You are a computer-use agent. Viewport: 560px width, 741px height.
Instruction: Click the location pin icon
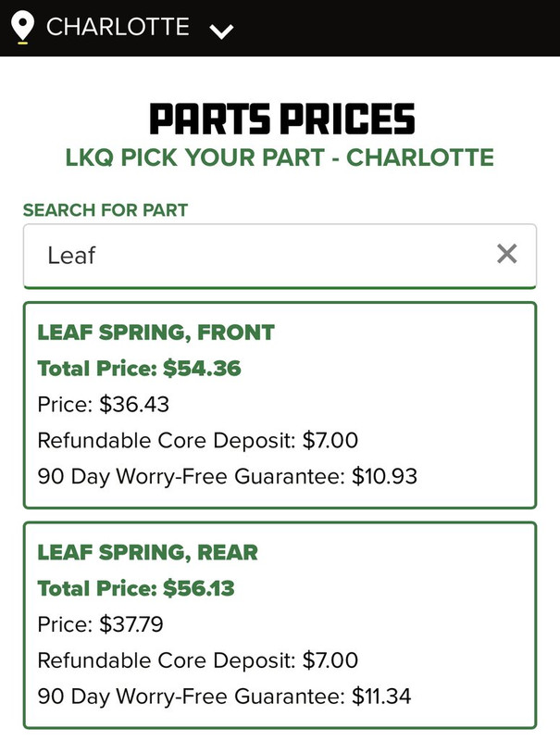23,27
